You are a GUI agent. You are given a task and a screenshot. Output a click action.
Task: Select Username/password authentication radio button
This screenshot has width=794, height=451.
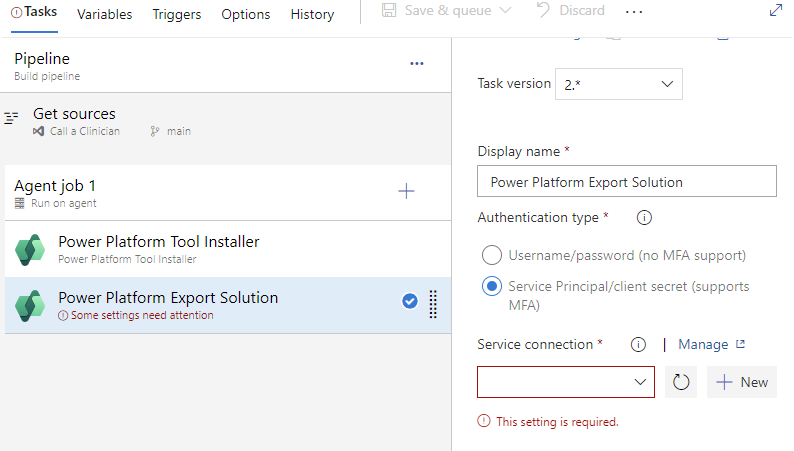point(492,255)
